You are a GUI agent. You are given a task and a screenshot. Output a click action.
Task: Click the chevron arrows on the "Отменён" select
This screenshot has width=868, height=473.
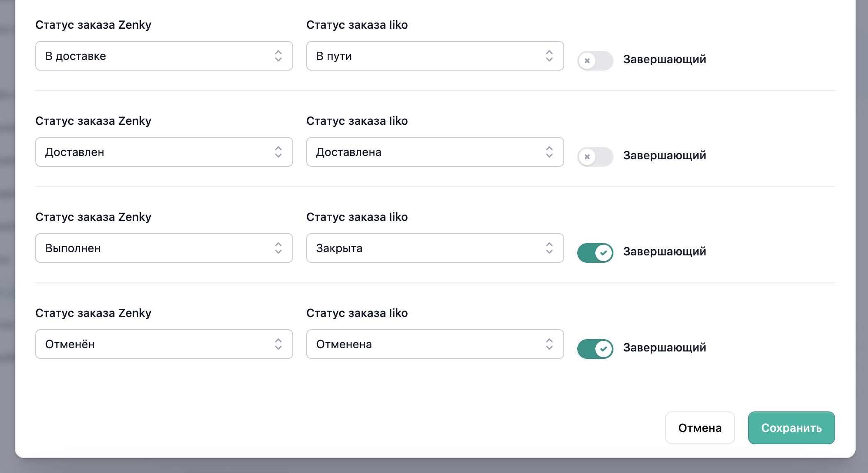(278, 344)
